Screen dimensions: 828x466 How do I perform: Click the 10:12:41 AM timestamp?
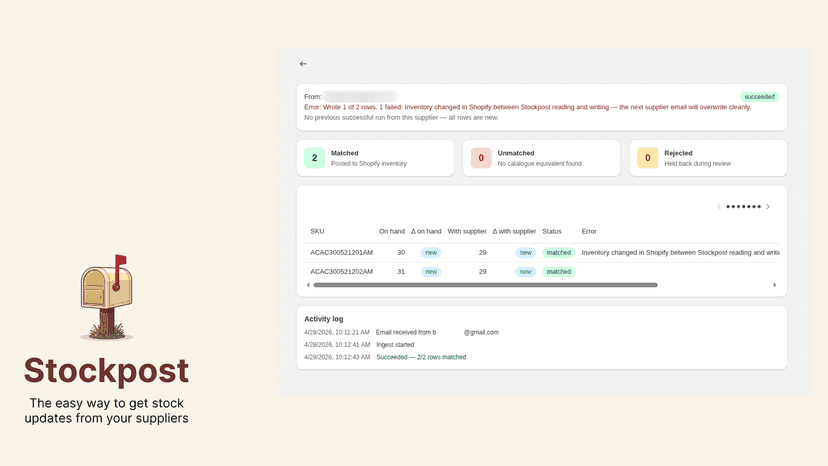pos(337,344)
